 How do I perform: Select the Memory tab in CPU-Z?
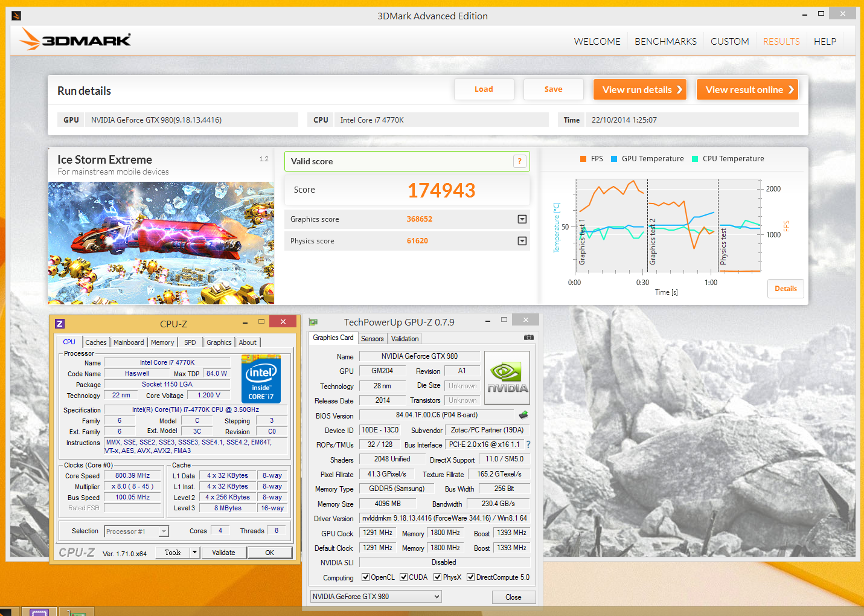tap(162, 342)
